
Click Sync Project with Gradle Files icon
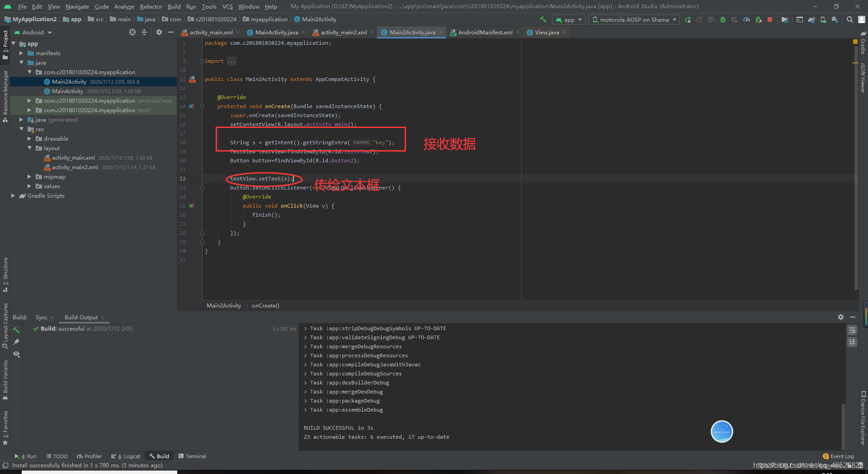tap(811, 19)
